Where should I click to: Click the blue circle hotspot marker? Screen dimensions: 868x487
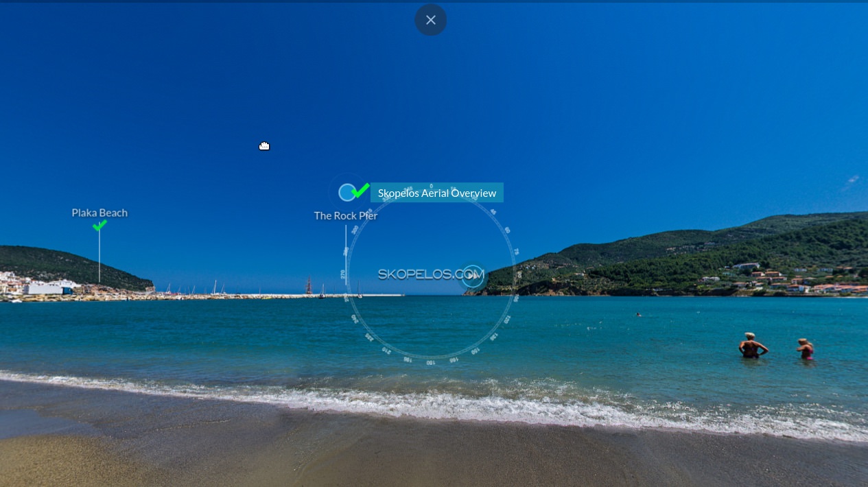tap(347, 193)
